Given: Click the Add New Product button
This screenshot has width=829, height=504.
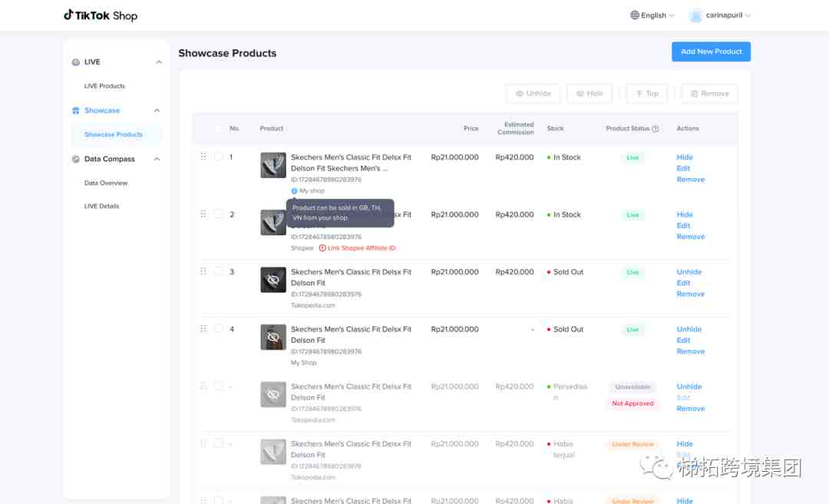Looking at the screenshot, I should pyautogui.click(x=711, y=51).
